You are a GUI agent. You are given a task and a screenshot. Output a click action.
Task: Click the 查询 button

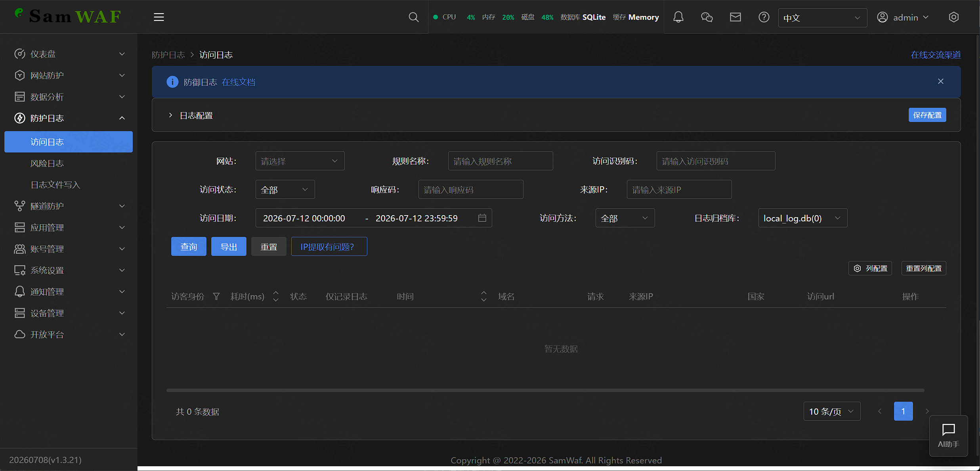click(x=189, y=246)
